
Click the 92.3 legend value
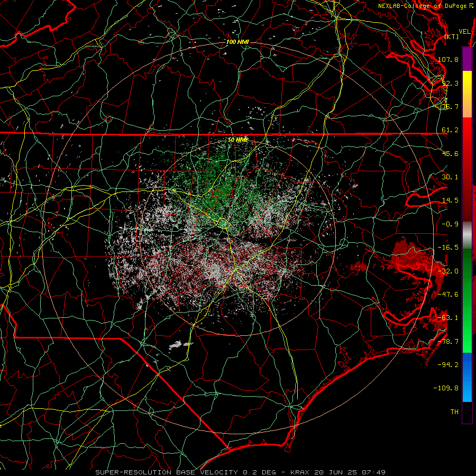(x=450, y=83)
